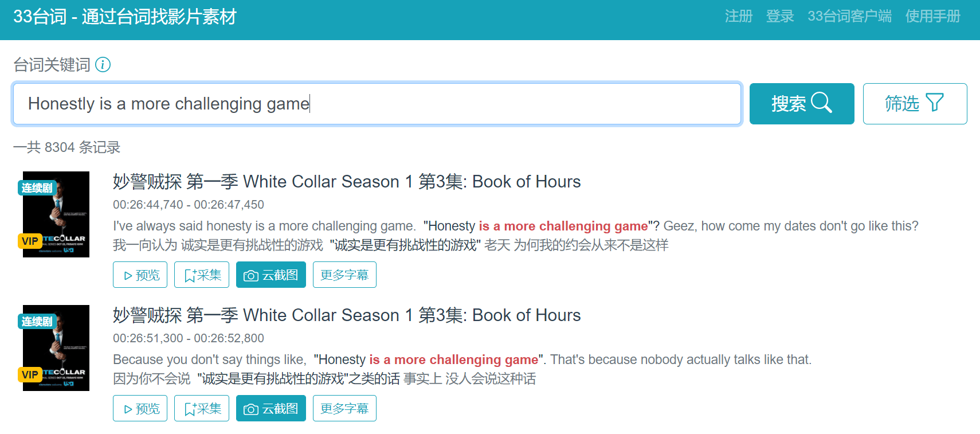Preview the 00:26:51,300 subtitle clip
The height and width of the screenshot is (434, 980).
point(140,408)
